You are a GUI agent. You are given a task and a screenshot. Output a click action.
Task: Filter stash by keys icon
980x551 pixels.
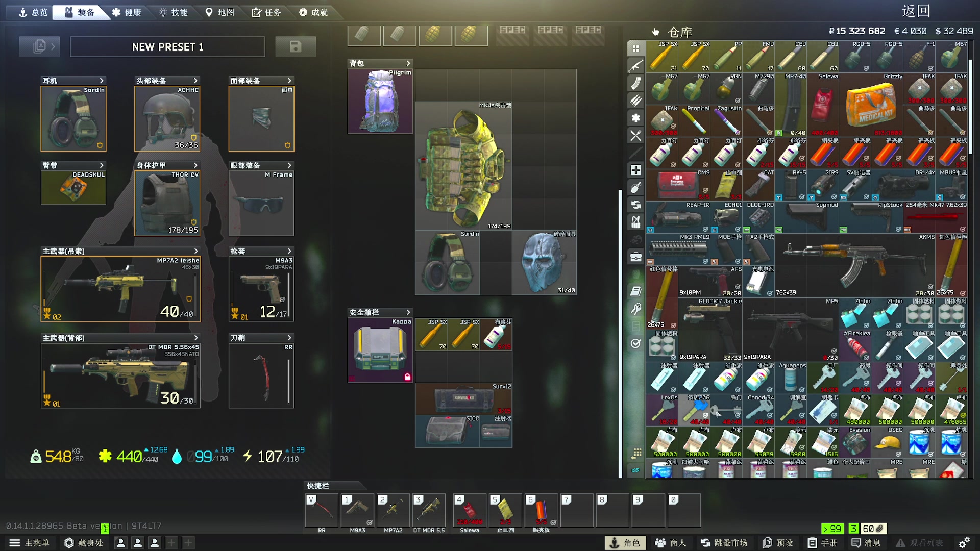(635, 309)
